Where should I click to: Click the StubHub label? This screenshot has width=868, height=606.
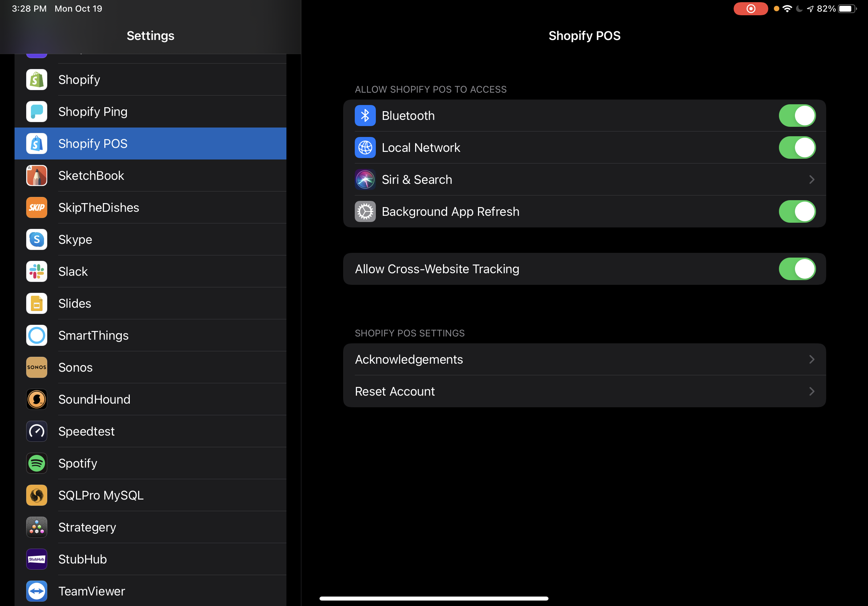point(83,559)
